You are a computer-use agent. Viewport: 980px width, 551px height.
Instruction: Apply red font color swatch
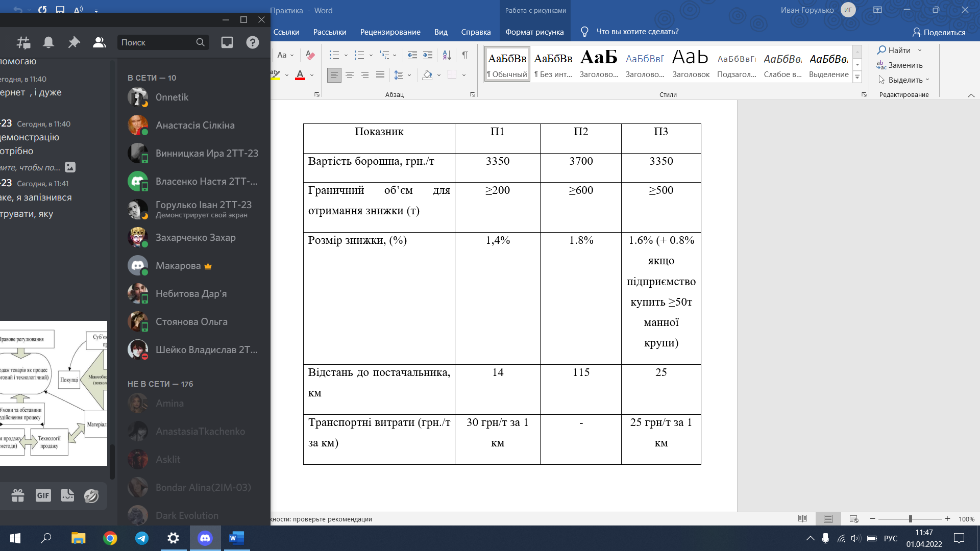[x=300, y=75]
